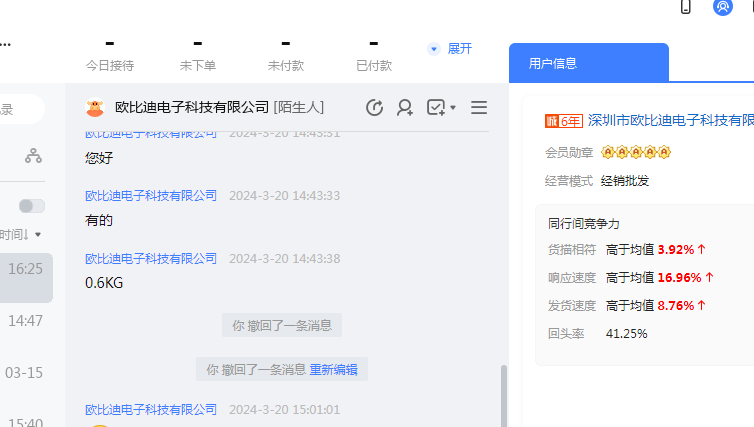Expand the 展开 statistics section

[x=450, y=48]
